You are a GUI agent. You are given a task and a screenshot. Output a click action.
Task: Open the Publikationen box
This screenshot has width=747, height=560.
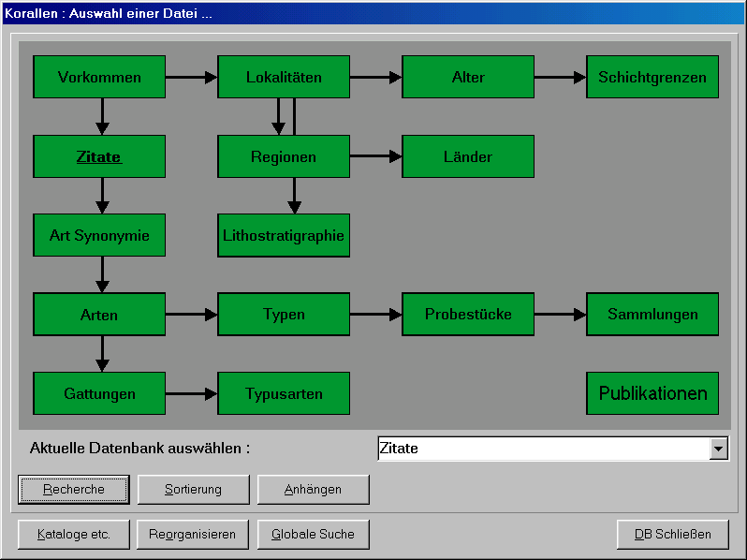(x=652, y=393)
